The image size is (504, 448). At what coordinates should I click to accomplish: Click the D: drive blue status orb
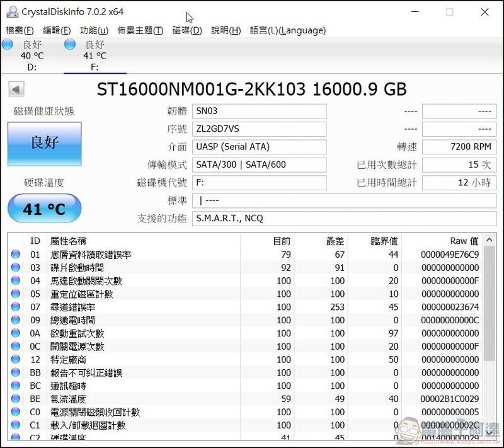click(x=7, y=44)
